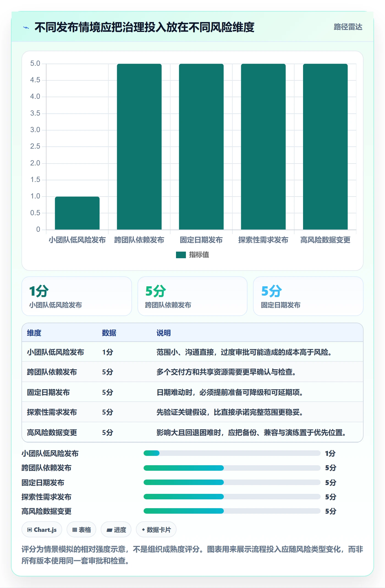Click the lightning icon beside the title
This screenshot has height=588, width=385.
[x=26, y=28]
